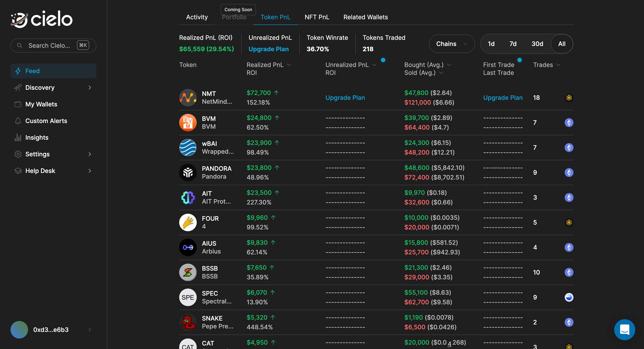The image size is (644, 349).
Task: Click the Custom Alerts bell icon
Action: point(18,121)
